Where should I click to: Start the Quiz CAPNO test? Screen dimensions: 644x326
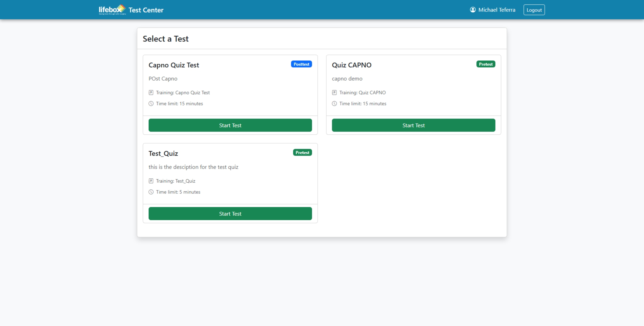tap(413, 125)
